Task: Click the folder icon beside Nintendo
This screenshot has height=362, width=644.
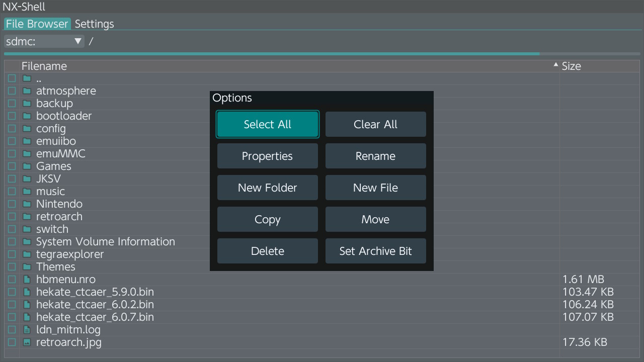Action: (x=27, y=204)
